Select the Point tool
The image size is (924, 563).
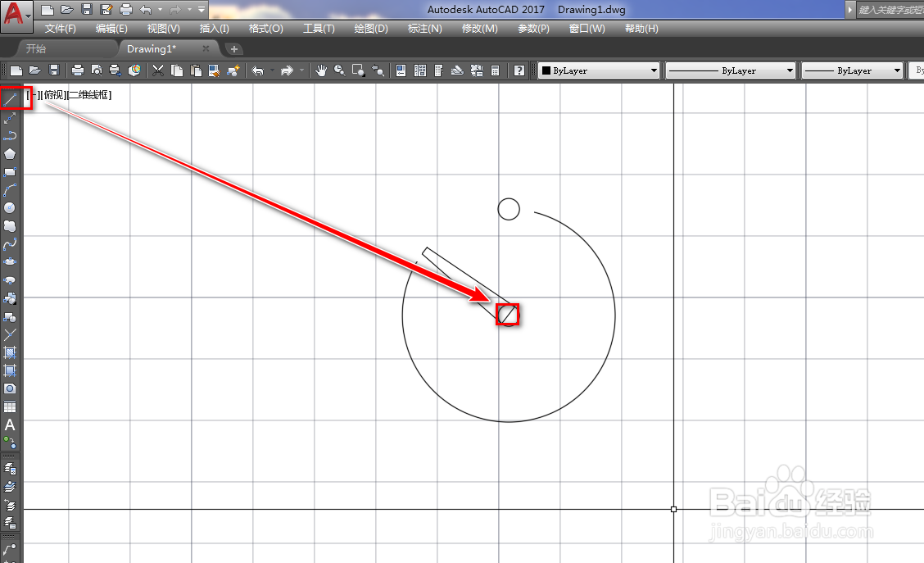click(10, 335)
